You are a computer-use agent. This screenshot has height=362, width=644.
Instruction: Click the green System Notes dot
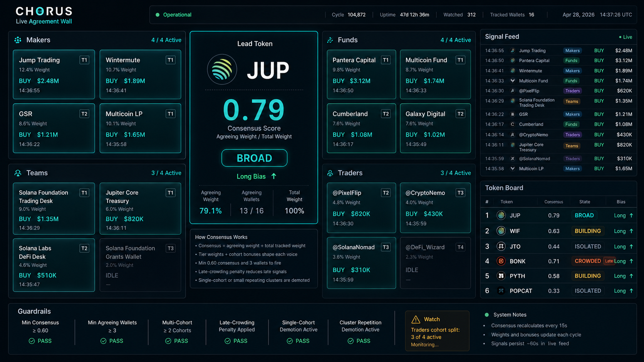tap(486, 315)
